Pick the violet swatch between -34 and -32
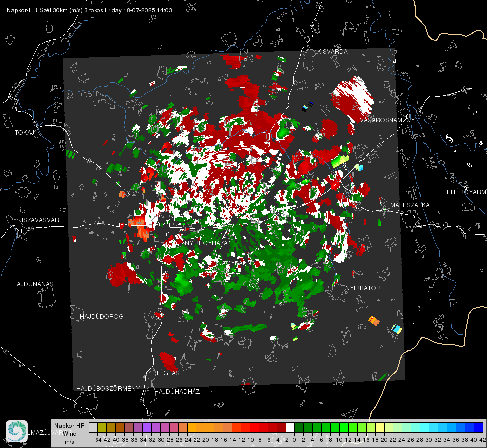This screenshot has width=487, height=448. tap(147, 428)
